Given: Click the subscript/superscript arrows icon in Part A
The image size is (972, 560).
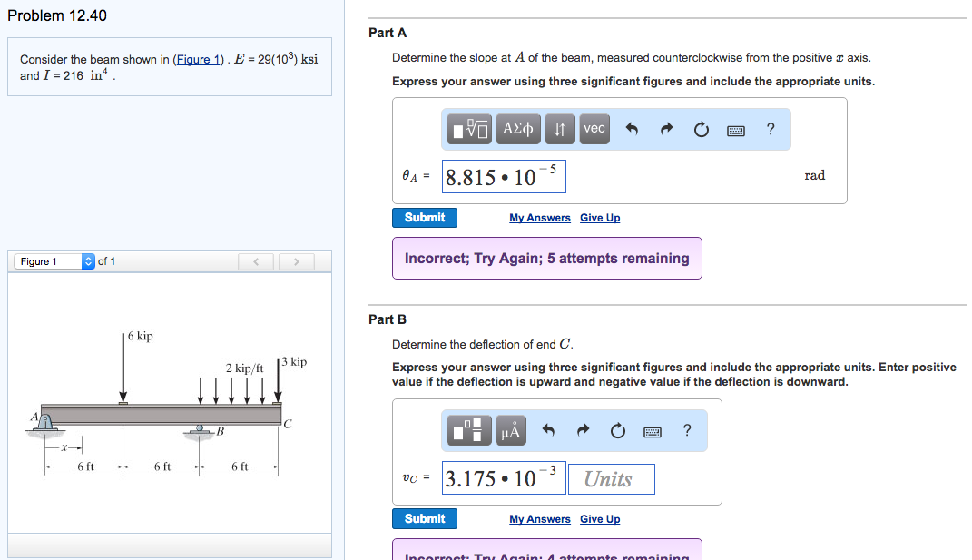Looking at the screenshot, I should (559, 128).
